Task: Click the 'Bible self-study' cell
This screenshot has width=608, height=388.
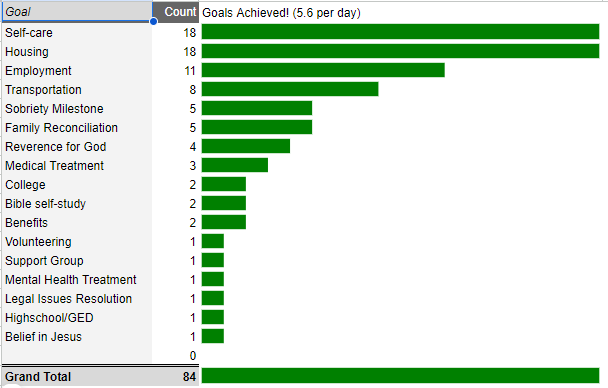Action: pos(77,203)
